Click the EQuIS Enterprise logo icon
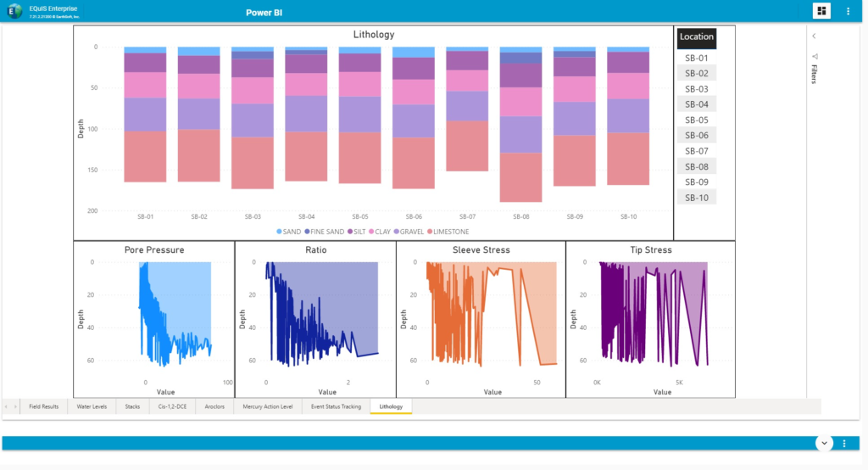 point(16,11)
